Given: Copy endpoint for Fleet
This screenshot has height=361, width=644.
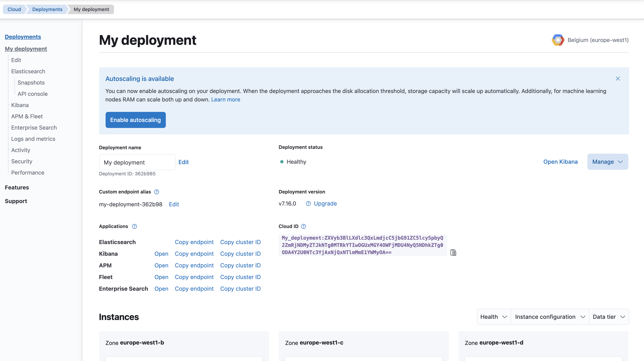Looking at the screenshot, I should tap(194, 277).
